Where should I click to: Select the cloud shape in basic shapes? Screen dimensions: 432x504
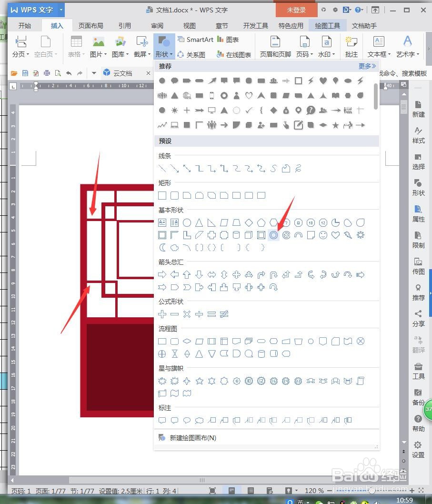[174, 248]
